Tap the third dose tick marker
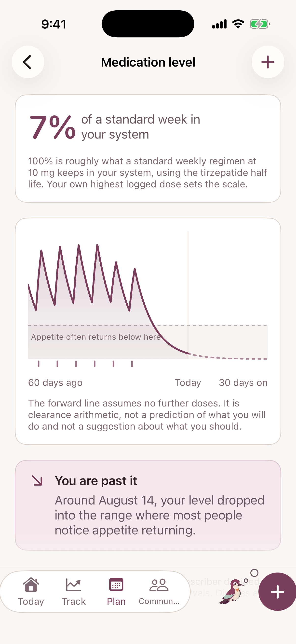The width and height of the screenshot is (296, 644). [76, 364]
